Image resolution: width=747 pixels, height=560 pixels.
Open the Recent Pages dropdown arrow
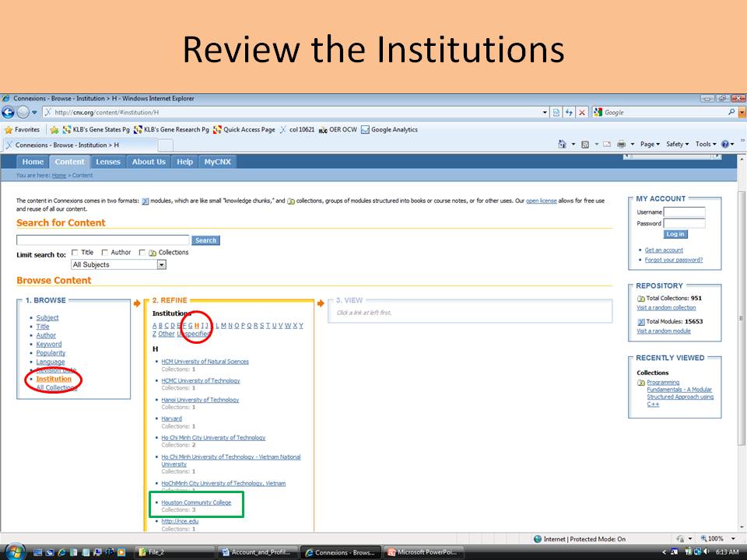point(34,113)
